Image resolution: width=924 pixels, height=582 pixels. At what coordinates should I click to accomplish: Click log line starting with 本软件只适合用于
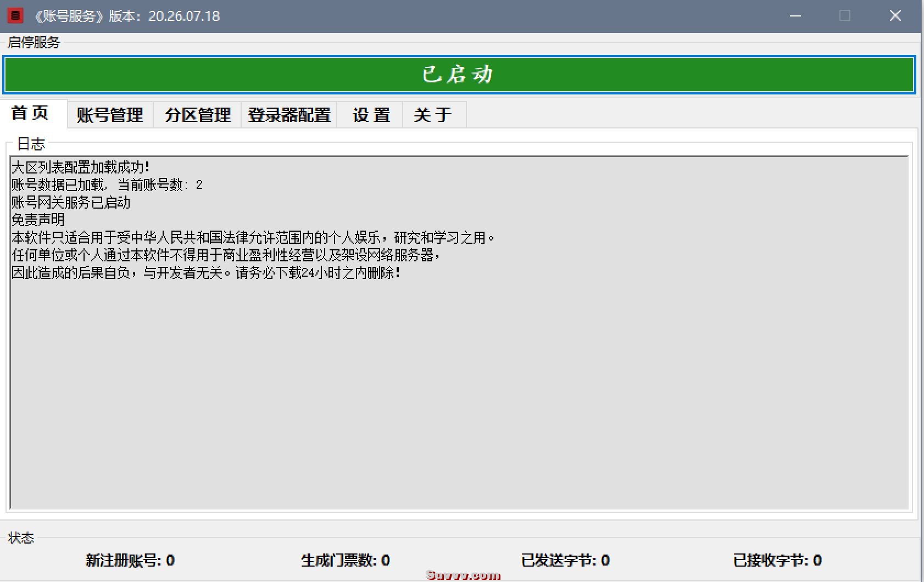(253, 237)
